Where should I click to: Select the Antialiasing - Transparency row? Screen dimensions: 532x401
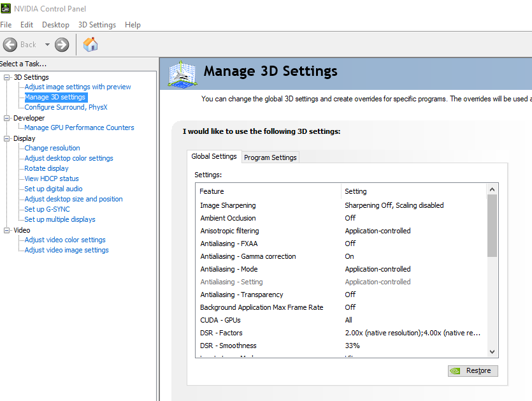tap(341, 295)
